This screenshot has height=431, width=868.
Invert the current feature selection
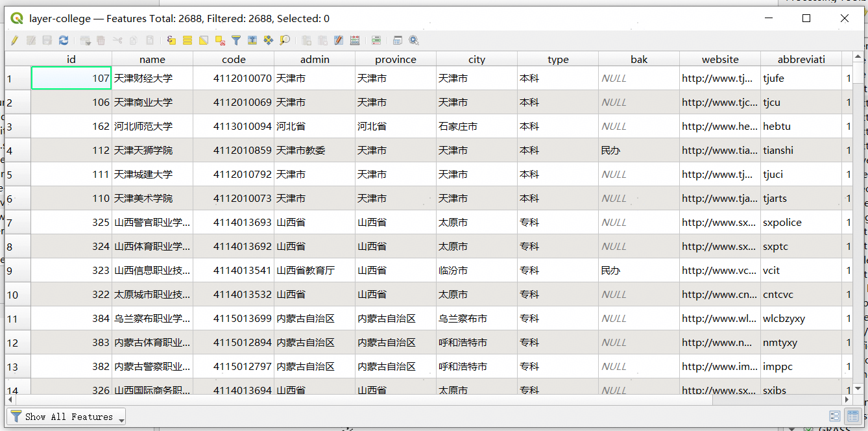click(204, 40)
